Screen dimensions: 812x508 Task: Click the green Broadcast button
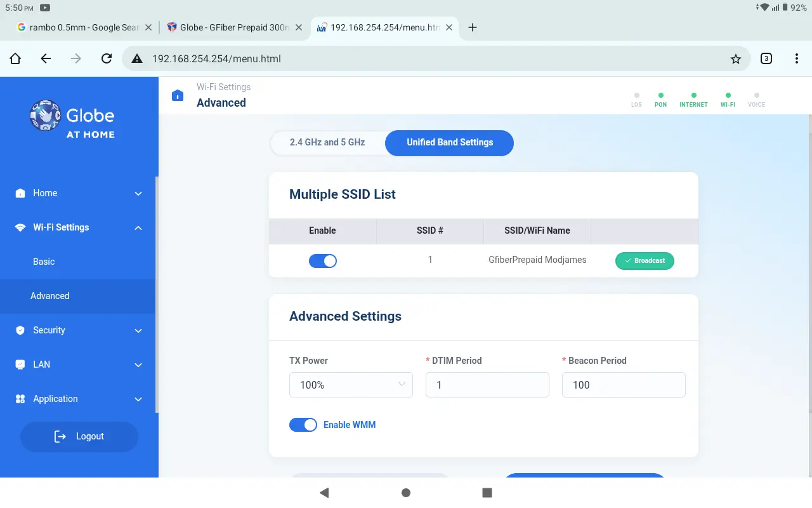click(645, 260)
